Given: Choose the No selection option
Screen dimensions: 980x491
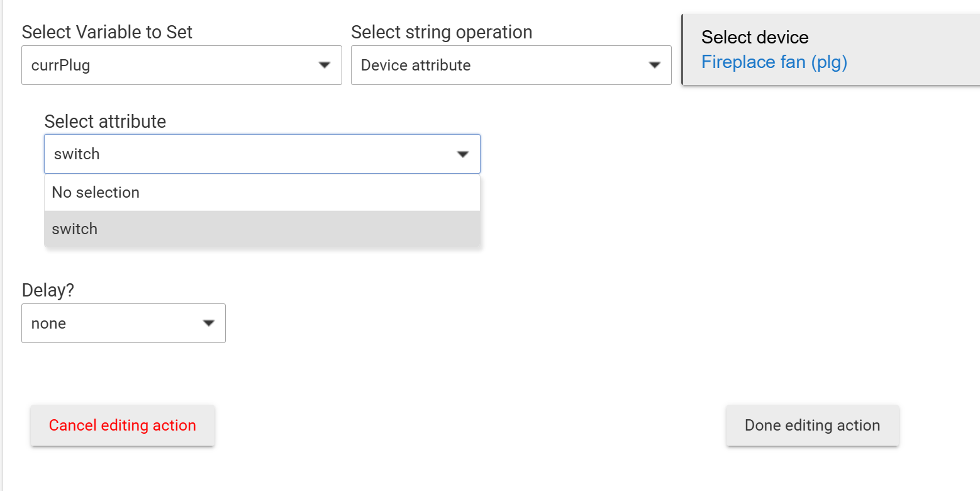Looking at the screenshot, I should coord(96,193).
